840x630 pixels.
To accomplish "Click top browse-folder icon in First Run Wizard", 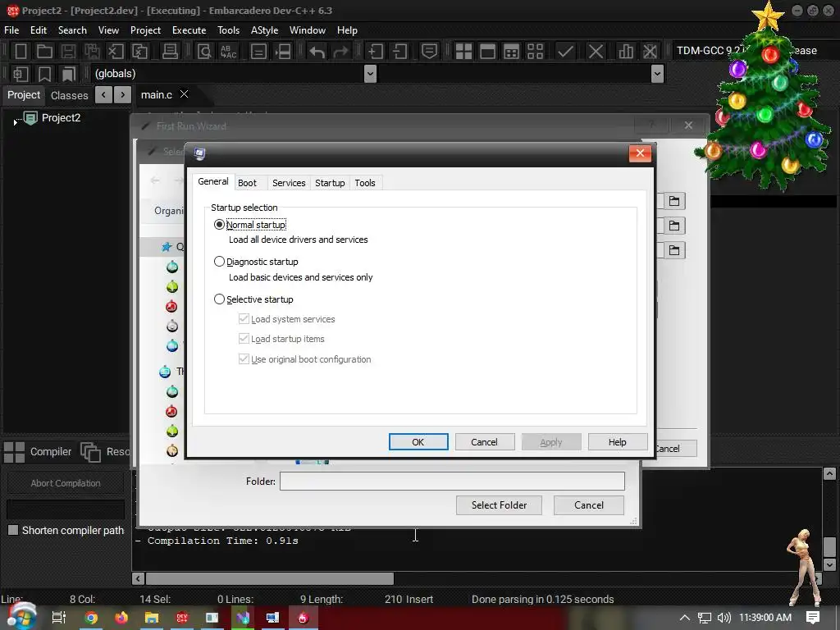I will [674, 202].
